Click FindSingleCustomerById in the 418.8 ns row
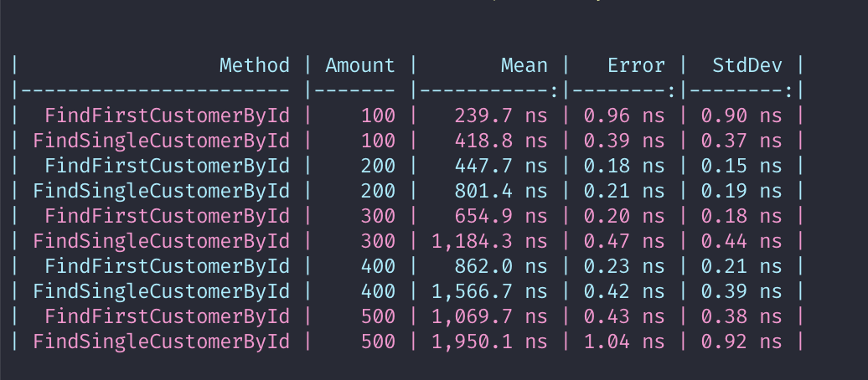Screen dimensions: 868x380 161,141
